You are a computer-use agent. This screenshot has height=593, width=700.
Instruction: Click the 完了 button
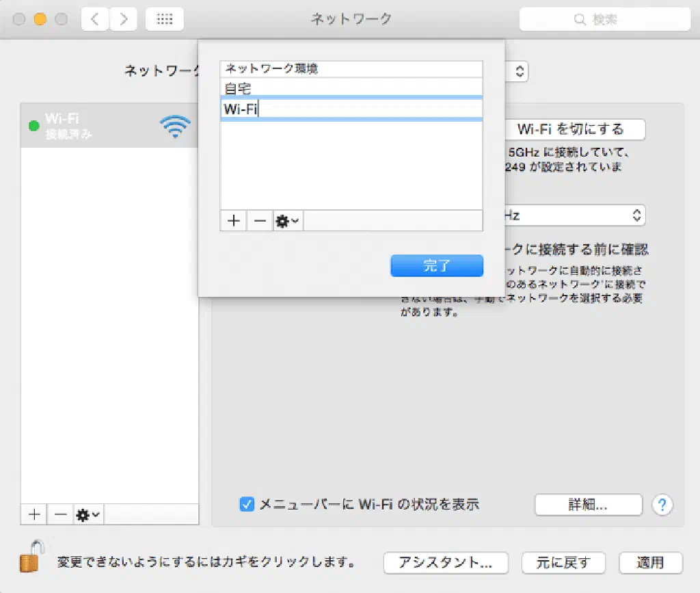click(x=437, y=266)
